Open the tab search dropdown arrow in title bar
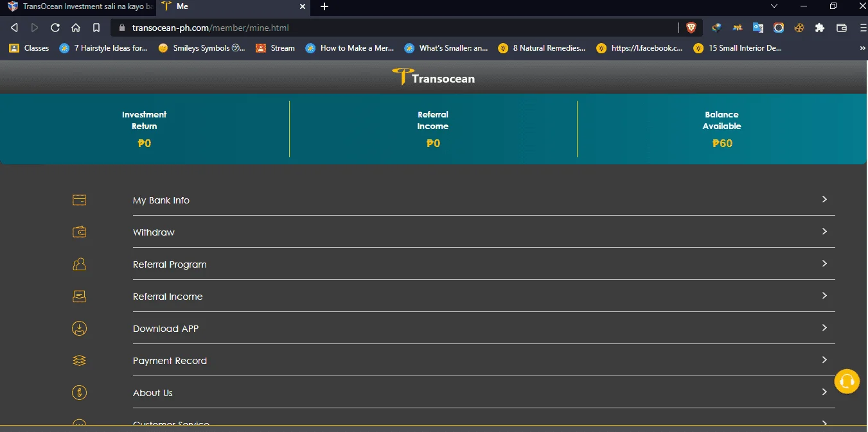Viewport: 868px width, 432px height. pyautogui.click(x=774, y=6)
